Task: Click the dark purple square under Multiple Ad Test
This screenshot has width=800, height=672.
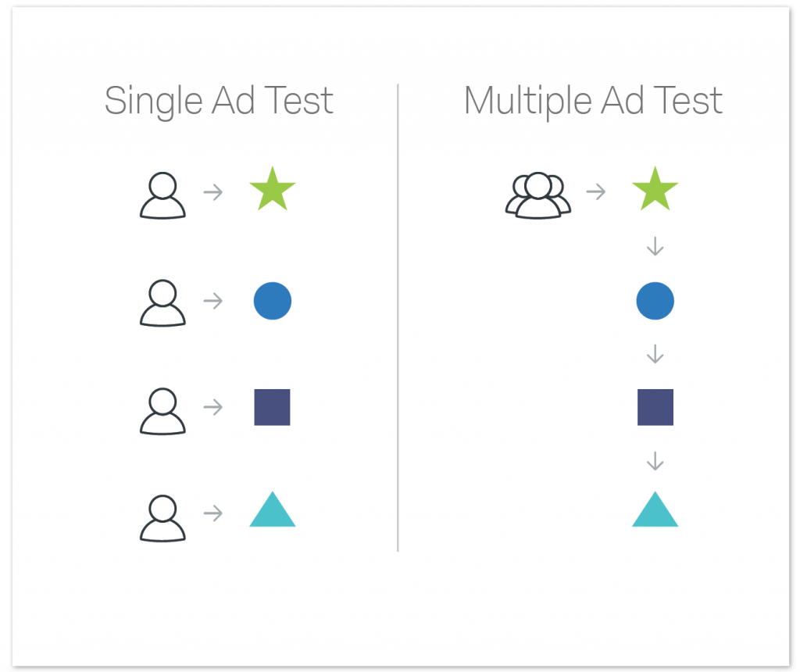Action: tap(655, 407)
